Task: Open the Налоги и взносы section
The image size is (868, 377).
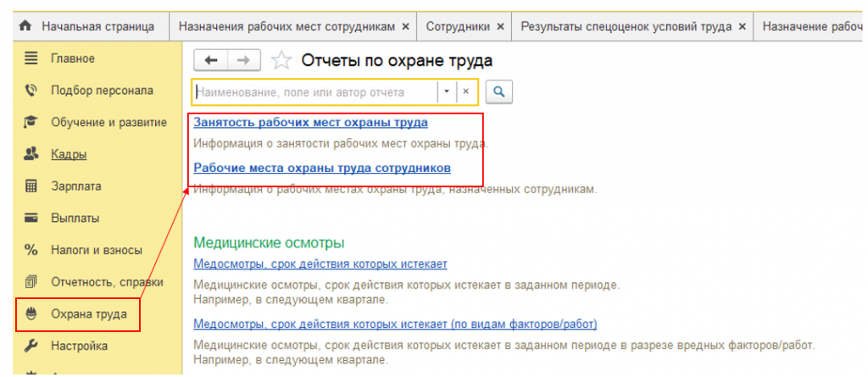Action: [x=97, y=250]
